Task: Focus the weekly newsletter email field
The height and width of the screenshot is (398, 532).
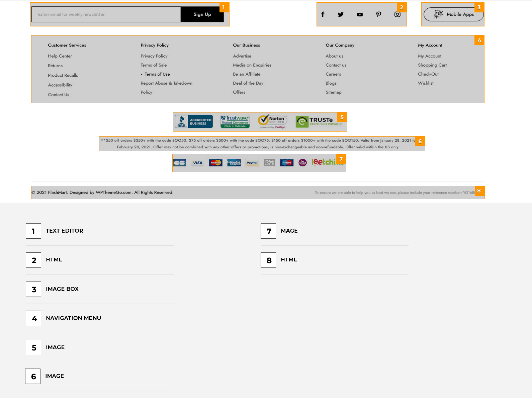Action: click(106, 14)
